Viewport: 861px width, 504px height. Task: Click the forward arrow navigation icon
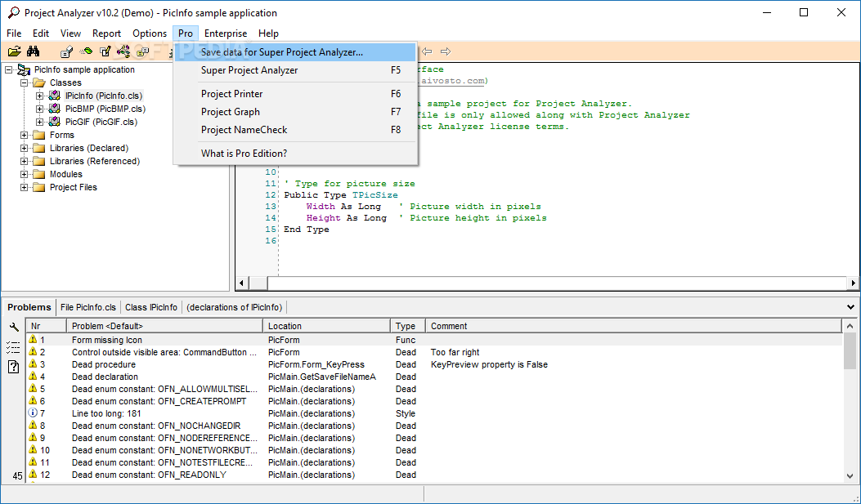tap(446, 51)
